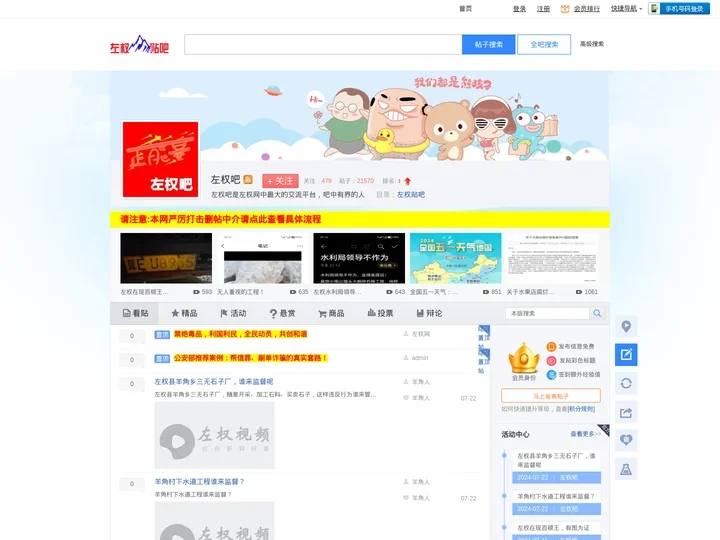Play the video under 三无石子厂 post

pyautogui.click(x=214, y=435)
